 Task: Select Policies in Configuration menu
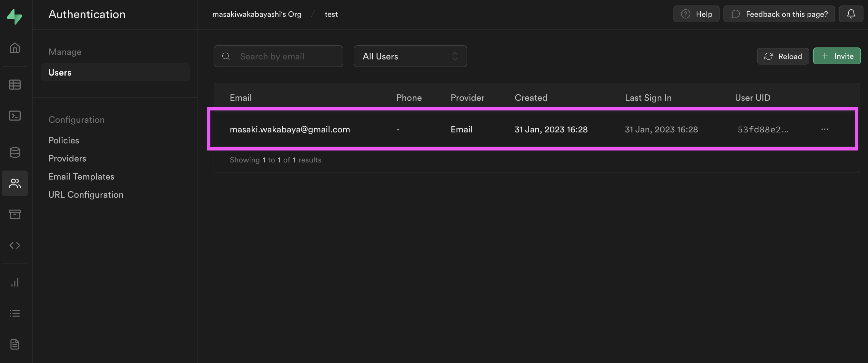(x=64, y=140)
